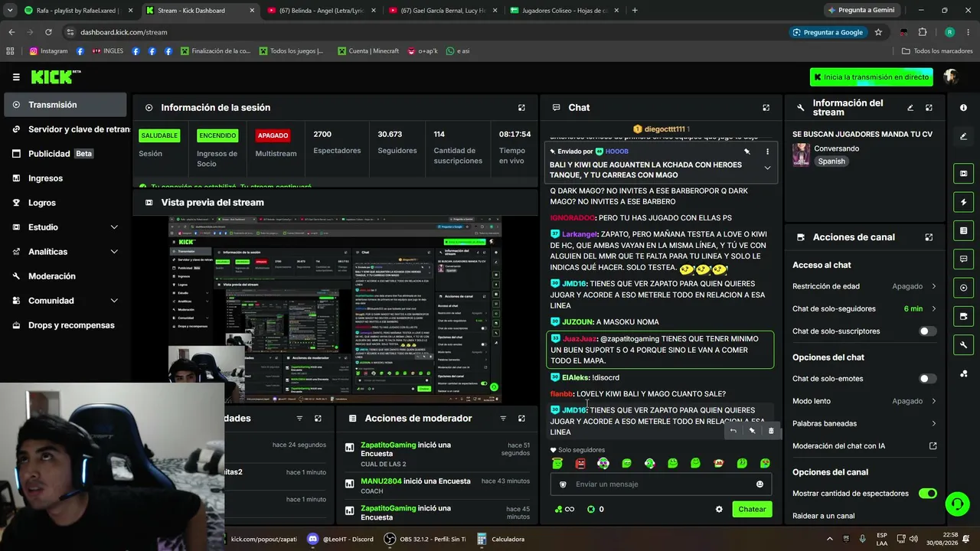Send message with the Chatear button
Image resolution: width=980 pixels, height=551 pixels.
point(752,509)
